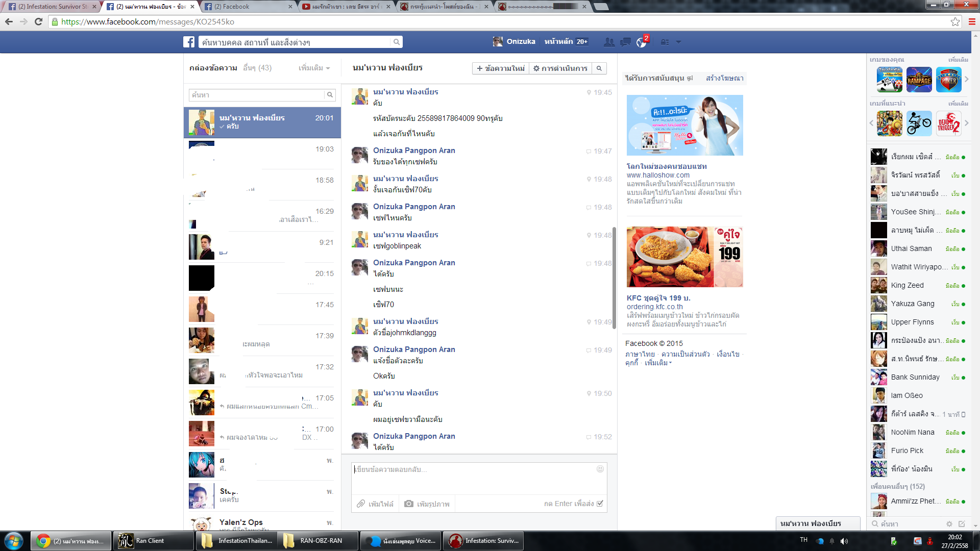980x551 pixels.
Task: Open friend requests icon in header
Action: (609, 42)
